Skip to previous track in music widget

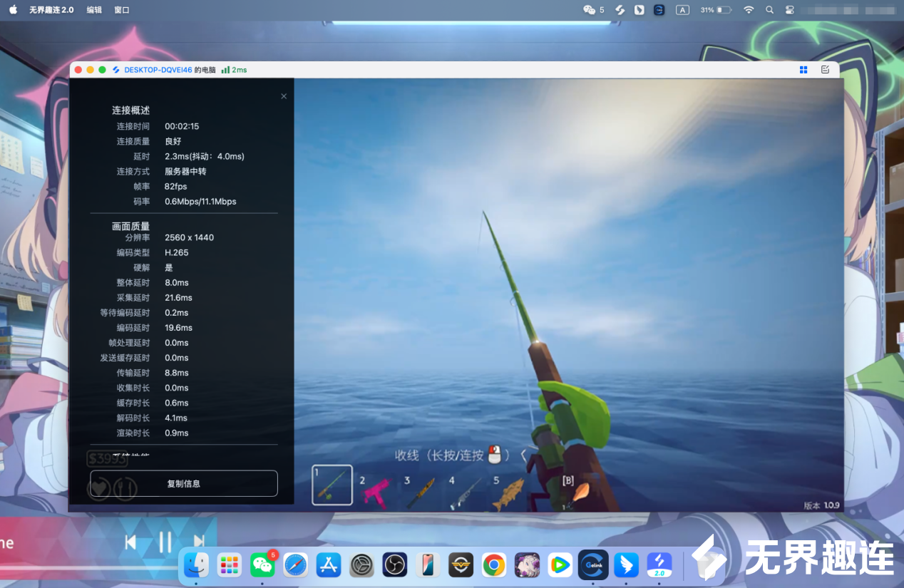[x=130, y=542]
